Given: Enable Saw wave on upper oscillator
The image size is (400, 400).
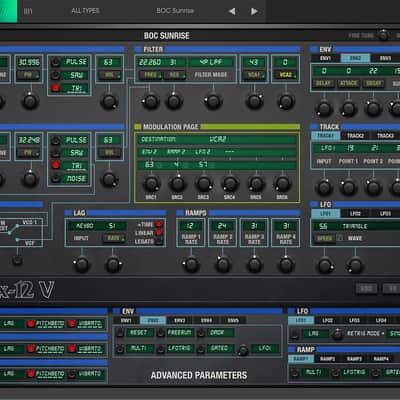Looking at the screenshot, I should tap(56, 75).
